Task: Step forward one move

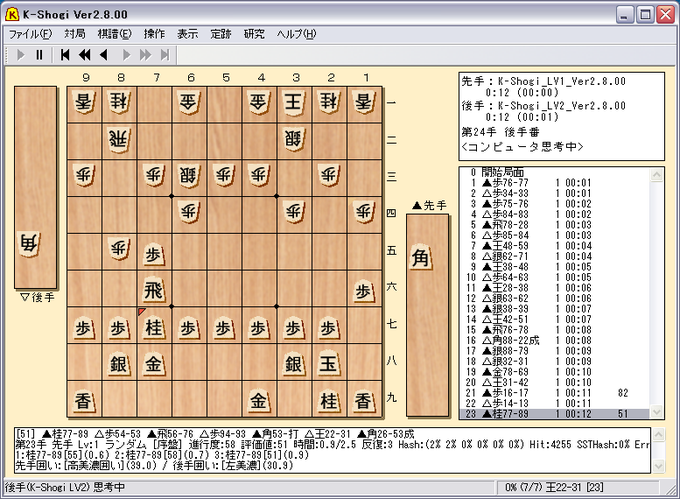Action: [x=126, y=55]
